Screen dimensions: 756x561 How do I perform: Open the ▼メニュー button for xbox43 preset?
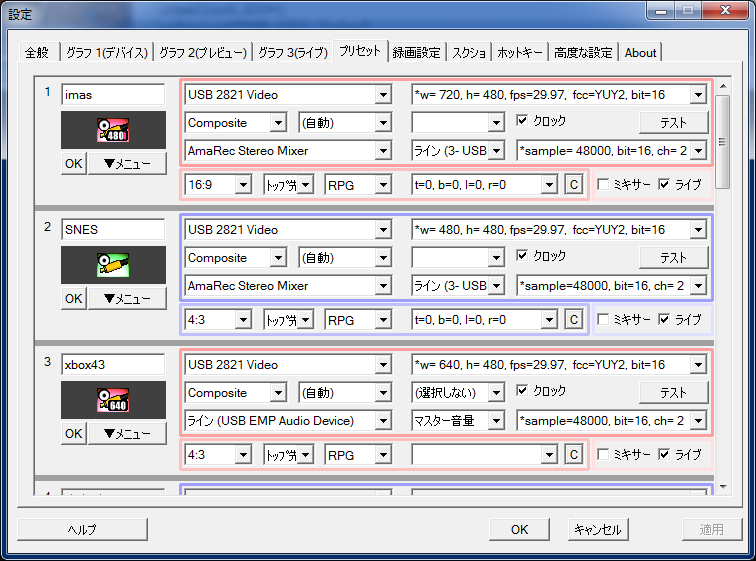(x=127, y=433)
